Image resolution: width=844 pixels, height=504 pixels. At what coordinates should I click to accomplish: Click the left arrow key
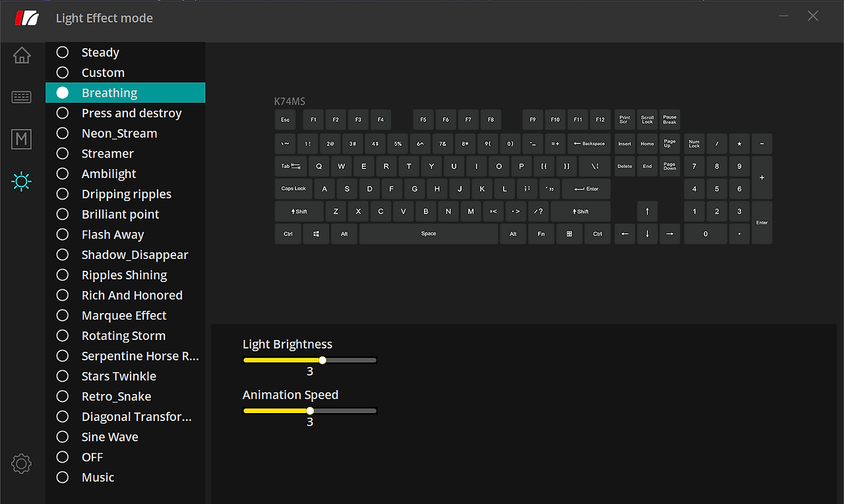[625, 234]
